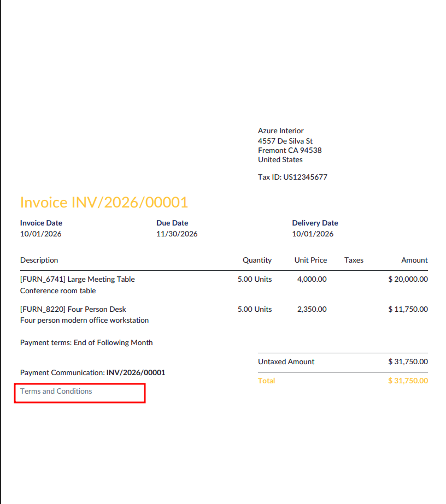Click the Four Person Desk quantity 5.00 Units
The width and height of the screenshot is (446, 504).
click(x=255, y=309)
